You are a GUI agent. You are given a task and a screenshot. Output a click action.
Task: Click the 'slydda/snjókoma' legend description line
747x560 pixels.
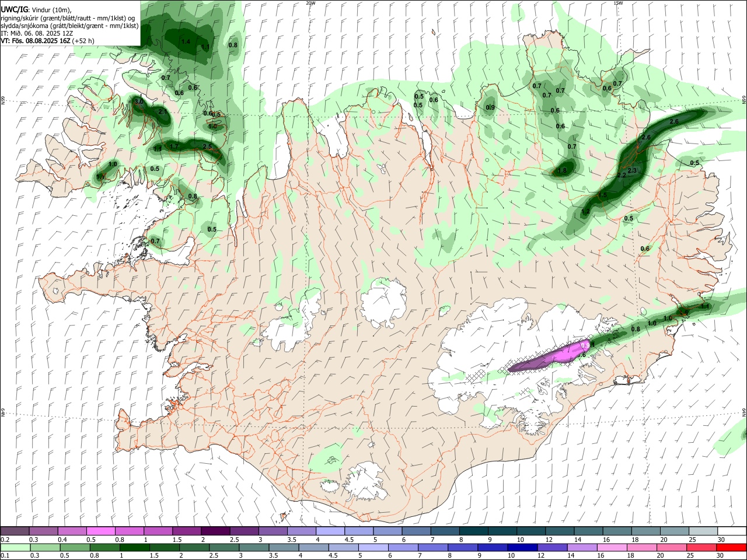point(69,26)
